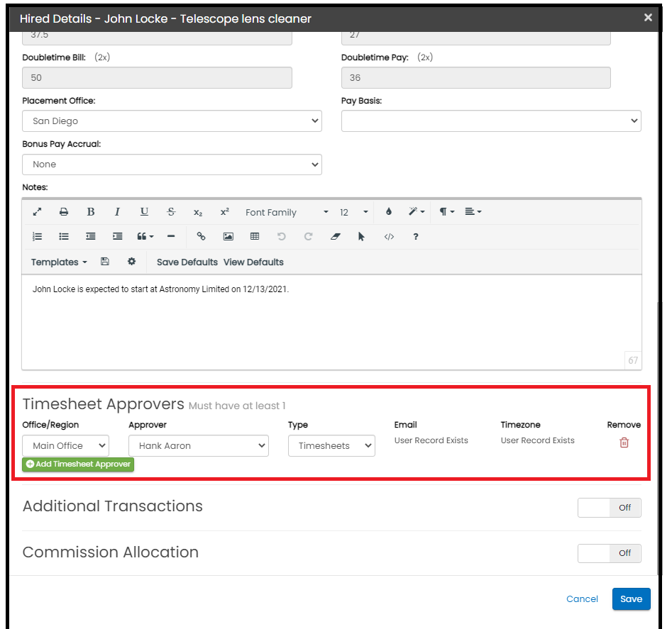Insert a horizontal line

click(x=171, y=236)
